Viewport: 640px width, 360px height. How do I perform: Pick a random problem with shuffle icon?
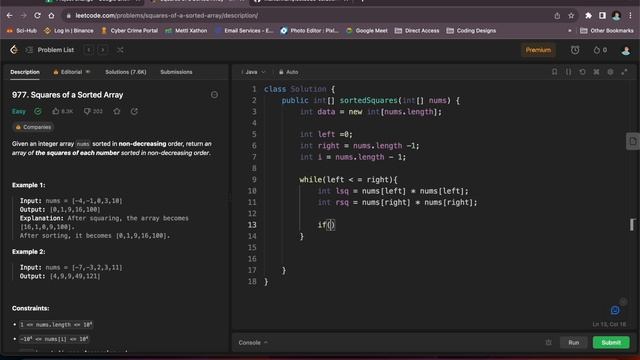pyautogui.click(x=120, y=50)
